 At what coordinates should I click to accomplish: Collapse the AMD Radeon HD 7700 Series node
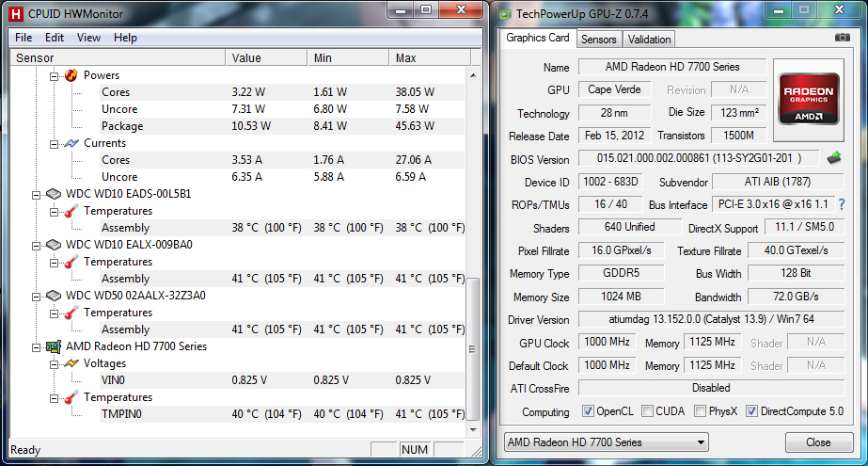pyautogui.click(x=36, y=347)
